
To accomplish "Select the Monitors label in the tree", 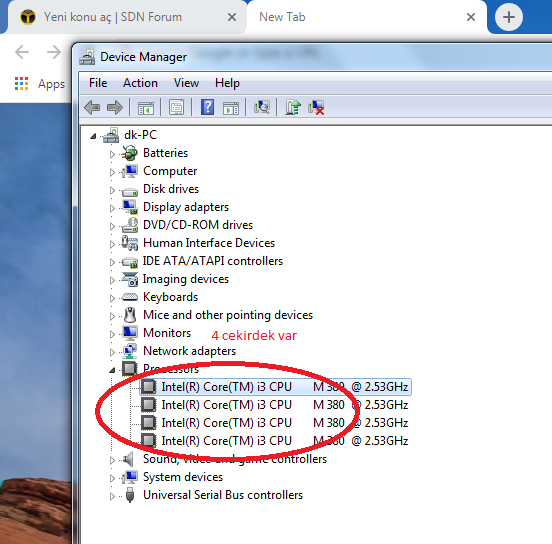I will [x=167, y=333].
